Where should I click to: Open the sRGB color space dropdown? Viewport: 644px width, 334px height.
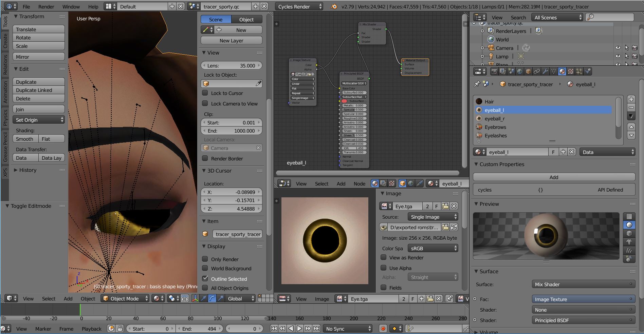(x=433, y=248)
